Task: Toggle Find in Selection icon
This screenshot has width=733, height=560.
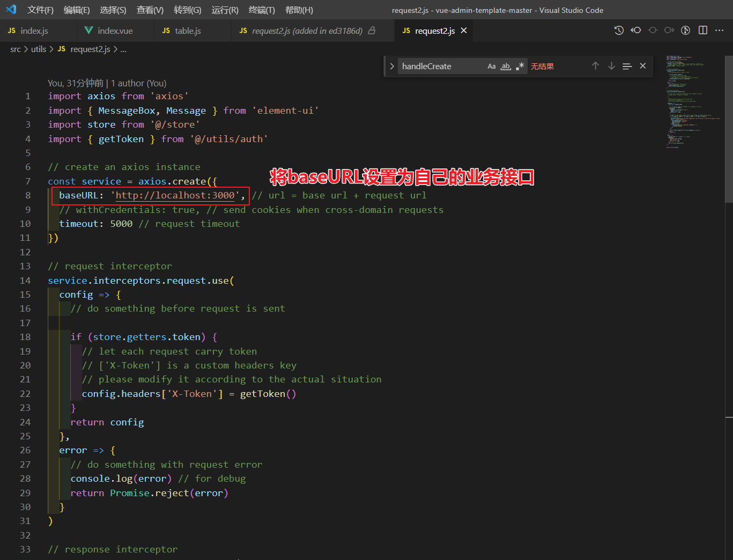Action: 627,66
